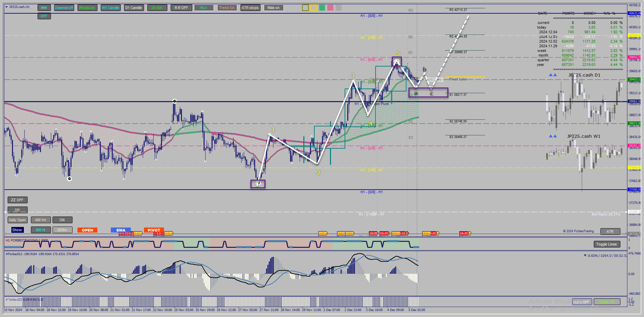Click the orange PIVOT label
This screenshot has height=317, width=644.
154,230
